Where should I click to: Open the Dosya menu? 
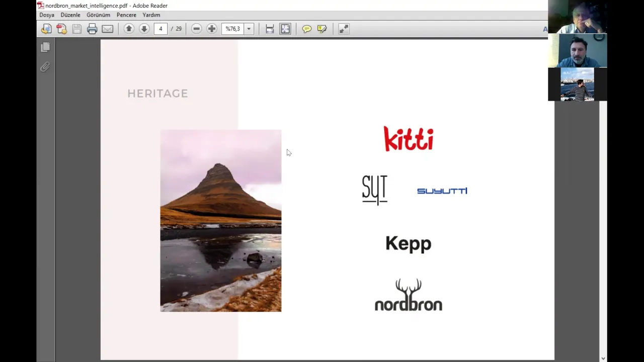pos(47,15)
